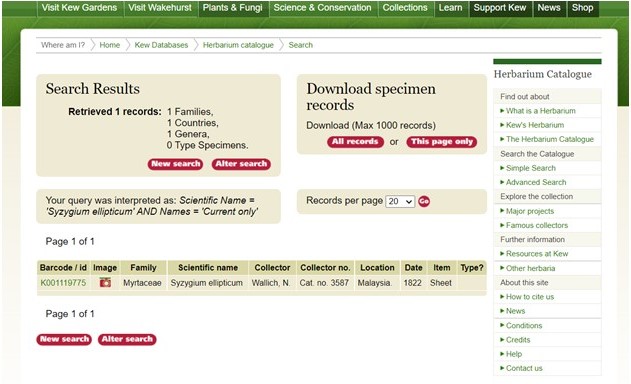Follow the Search breadcrumb link
Screen dimensions: 631x384
point(301,45)
